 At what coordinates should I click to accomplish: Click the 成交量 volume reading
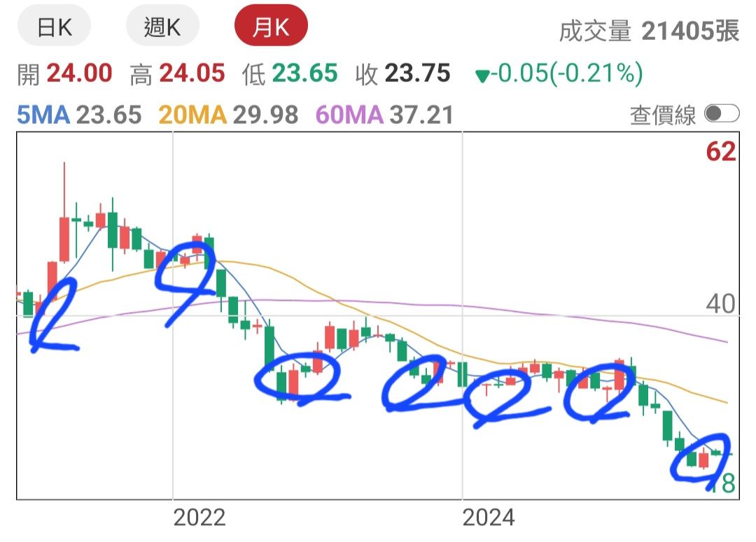(649, 31)
